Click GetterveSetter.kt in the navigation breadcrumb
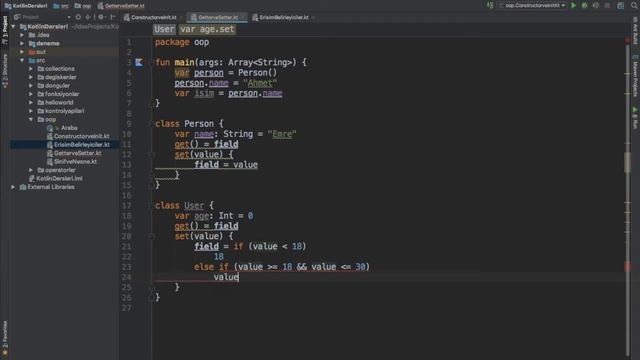Viewport: 640px width, 360px height. click(121, 6)
